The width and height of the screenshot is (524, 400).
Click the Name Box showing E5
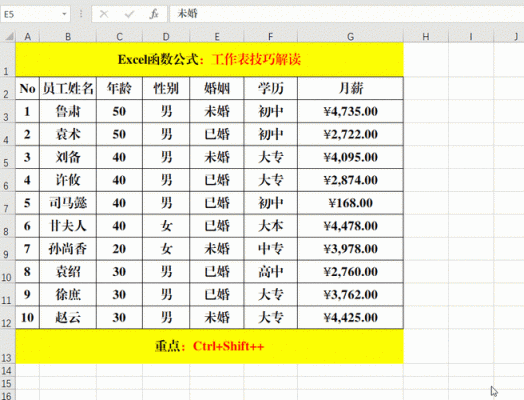pos(35,14)
